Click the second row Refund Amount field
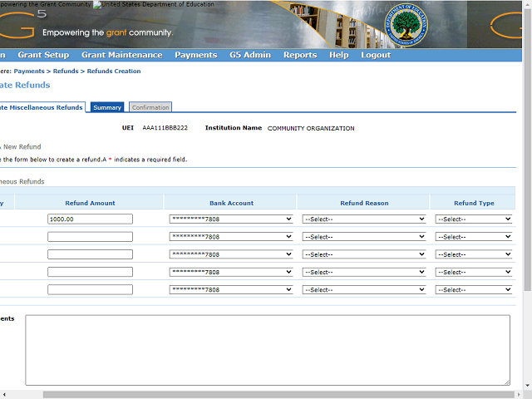Viewport: 532px width, 399px height. pyautogui.click(x=90, y=237)
